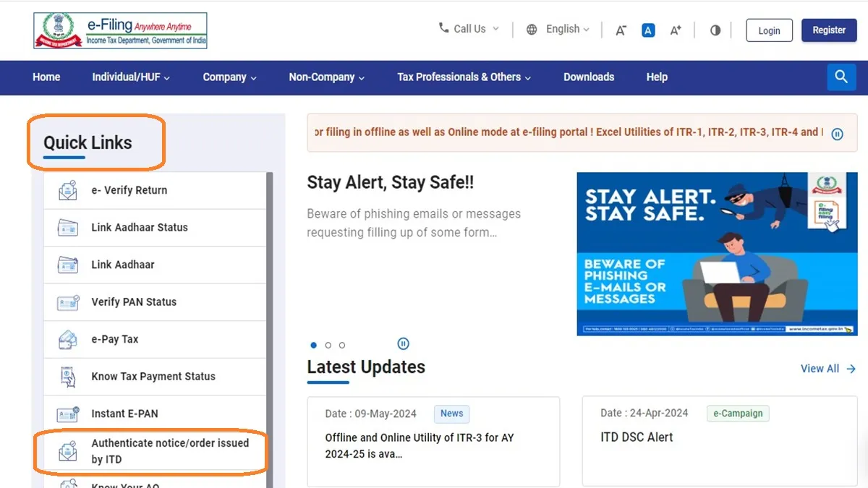Viewport: 868px width, 488px height.
Task: Open Know Tax Payment Status quick link
Action: 155,377
